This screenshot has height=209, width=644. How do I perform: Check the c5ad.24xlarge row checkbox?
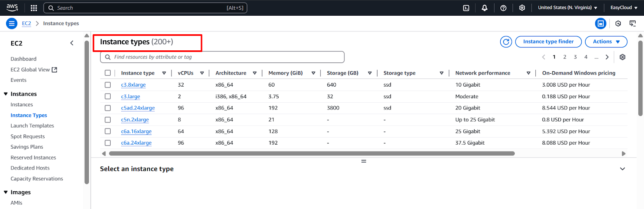107,108
